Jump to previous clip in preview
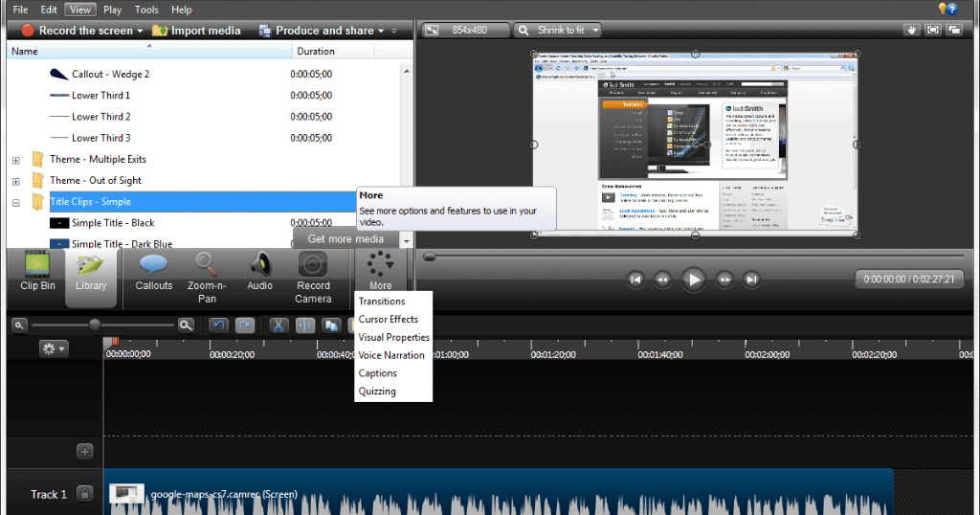This screenshot has width=980, height=515. (x=635, y=280)
